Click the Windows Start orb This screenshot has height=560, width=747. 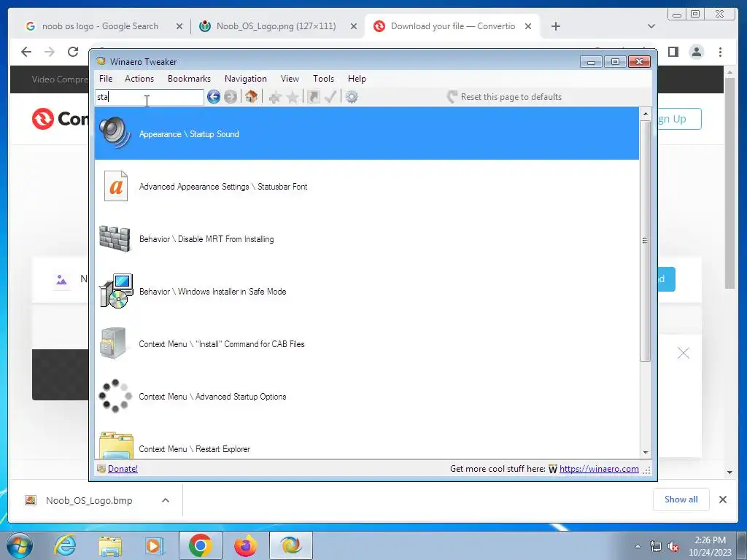tap(20, 545)
